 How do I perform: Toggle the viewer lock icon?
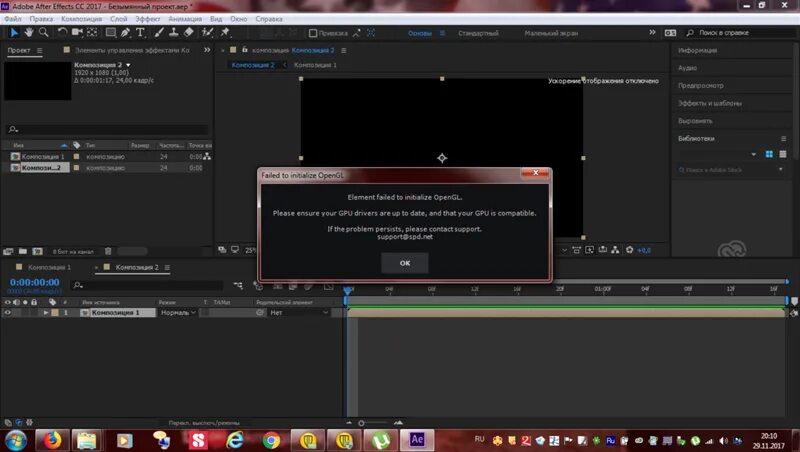(245, 49)
